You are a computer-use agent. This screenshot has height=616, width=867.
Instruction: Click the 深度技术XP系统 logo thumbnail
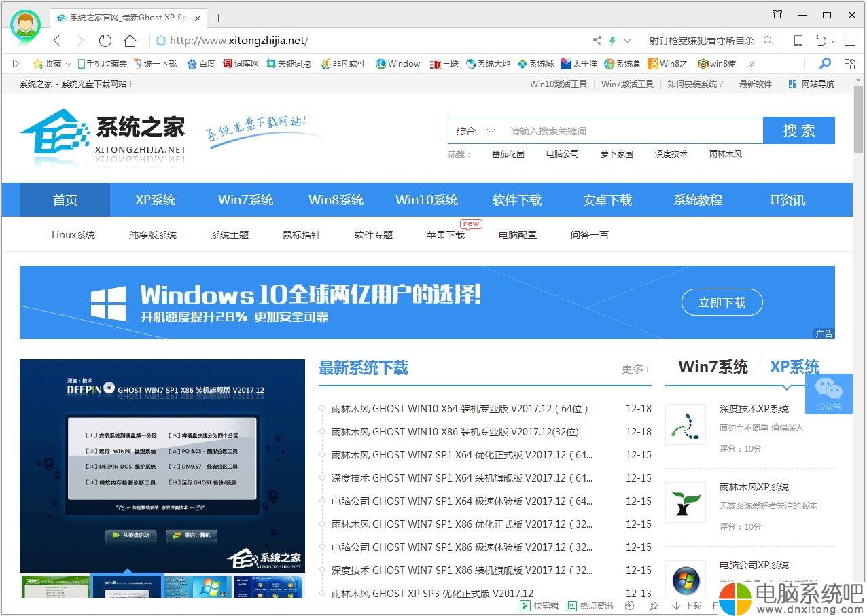(x=686, y=424)
